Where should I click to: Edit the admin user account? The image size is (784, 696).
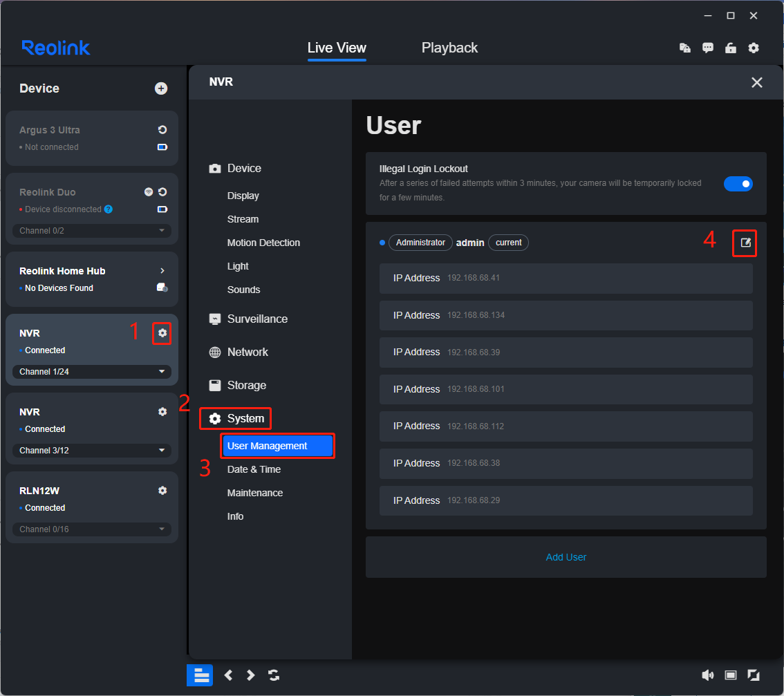click(745, 243)
